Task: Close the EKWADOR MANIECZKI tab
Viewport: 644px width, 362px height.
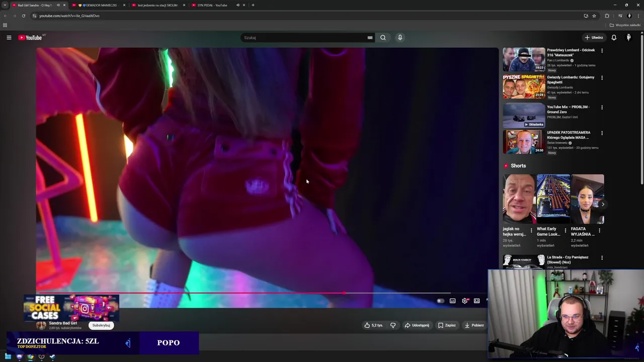Action: click(124, 5)
